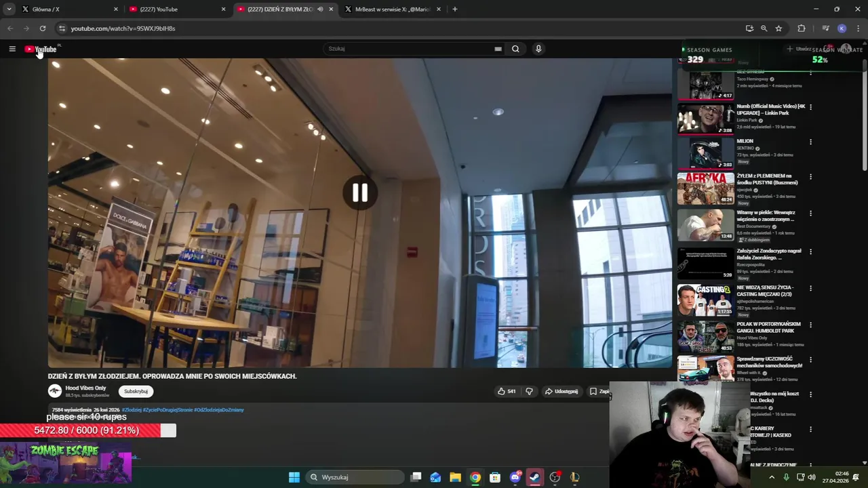868x488 pixels.
Task: Start voice search with the microphone icon
Action: [538, 49]
